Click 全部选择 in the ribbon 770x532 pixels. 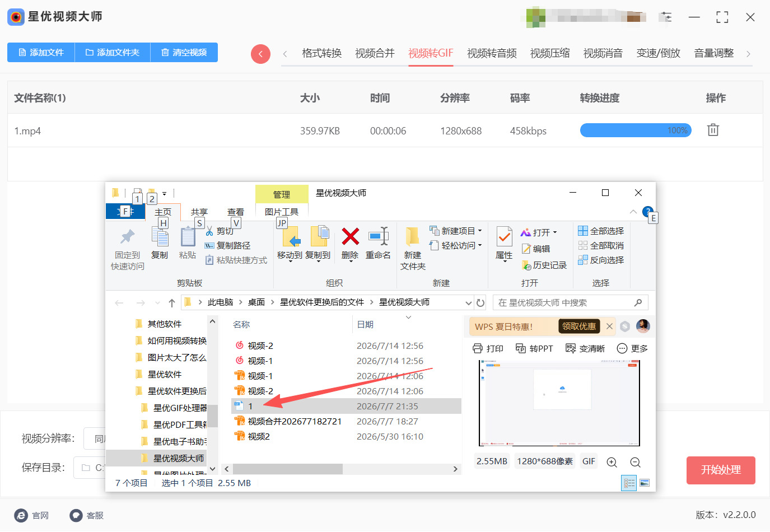point(601,231)
